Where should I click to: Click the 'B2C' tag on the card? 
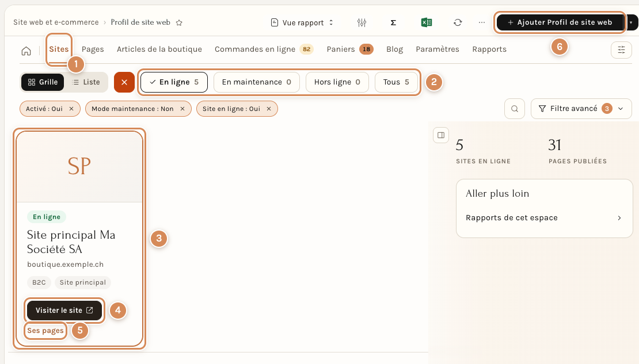pyautogui.click(x=39, y=282)
